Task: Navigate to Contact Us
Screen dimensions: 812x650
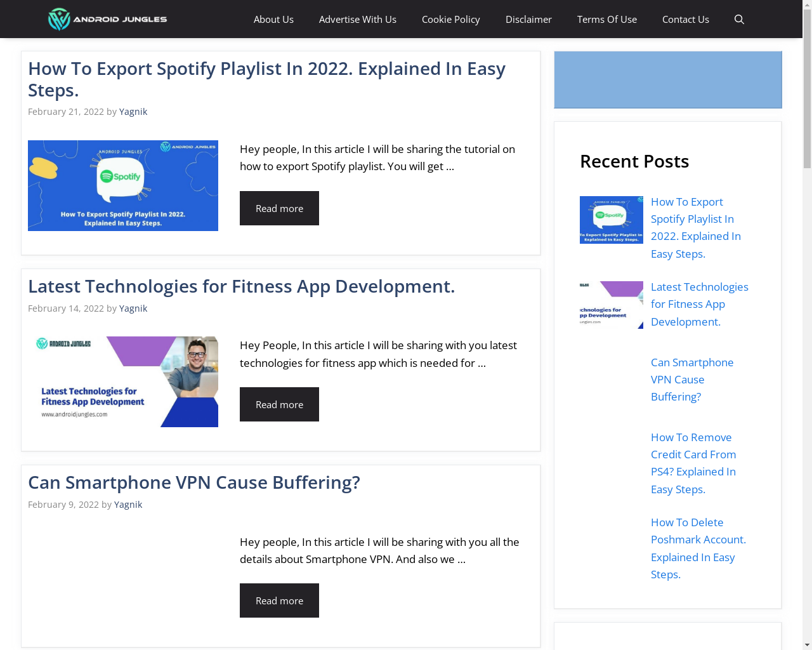Action: tap(686, 19)
